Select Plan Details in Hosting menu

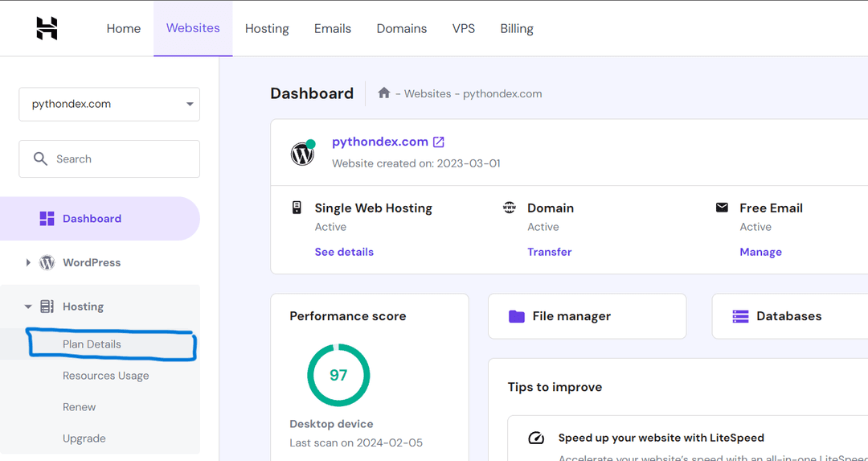pos(92,344)
